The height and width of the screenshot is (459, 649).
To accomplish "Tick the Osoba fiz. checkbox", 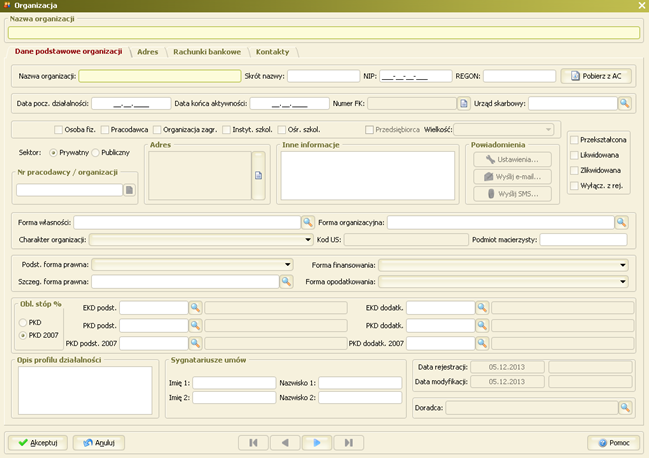I will tap(58, 130).
